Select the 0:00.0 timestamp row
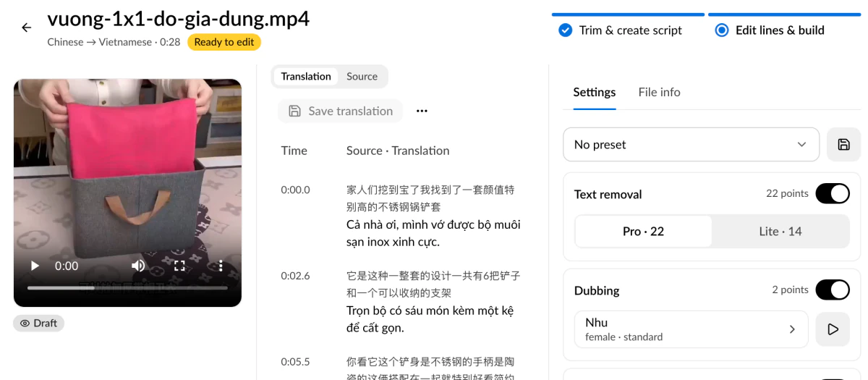 click(x=295, y=190)
